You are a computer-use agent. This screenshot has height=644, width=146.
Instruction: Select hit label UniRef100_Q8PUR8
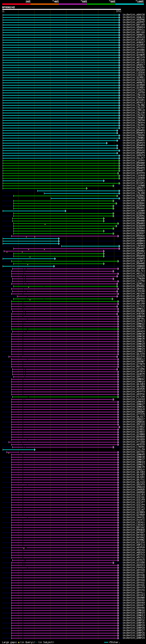(134, 268)
